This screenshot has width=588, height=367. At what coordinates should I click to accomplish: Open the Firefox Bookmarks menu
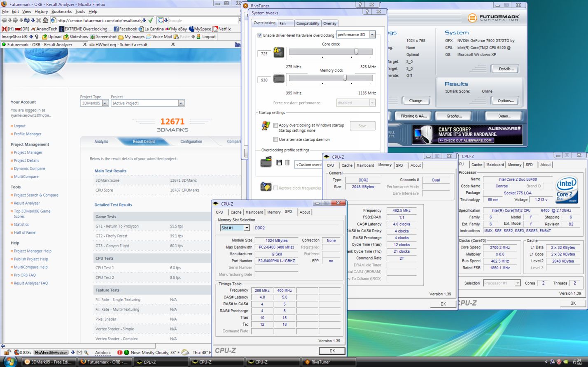click(x=61, y=12)
